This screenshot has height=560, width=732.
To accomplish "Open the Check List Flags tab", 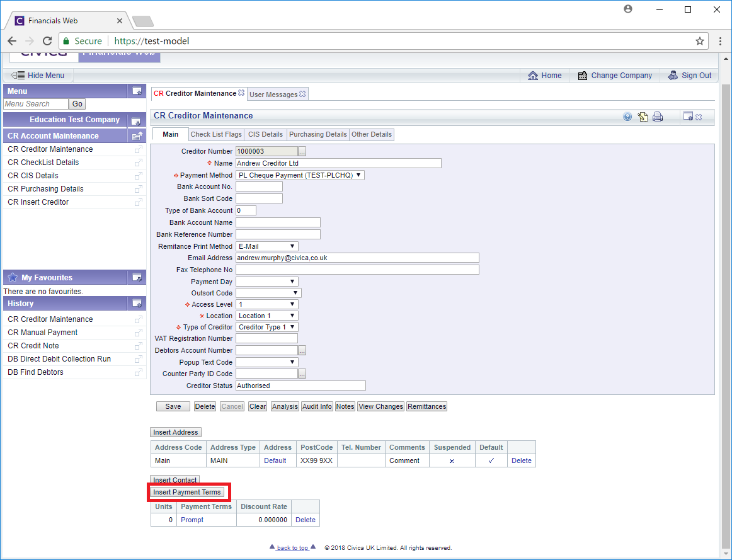I will 216,134.
